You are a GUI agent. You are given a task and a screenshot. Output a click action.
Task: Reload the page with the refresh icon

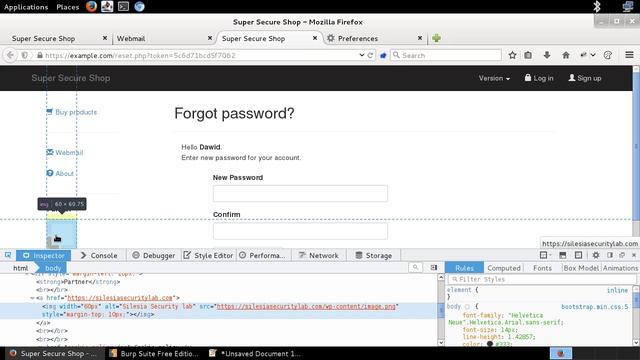pyautogui.click(x=370, y=55)
